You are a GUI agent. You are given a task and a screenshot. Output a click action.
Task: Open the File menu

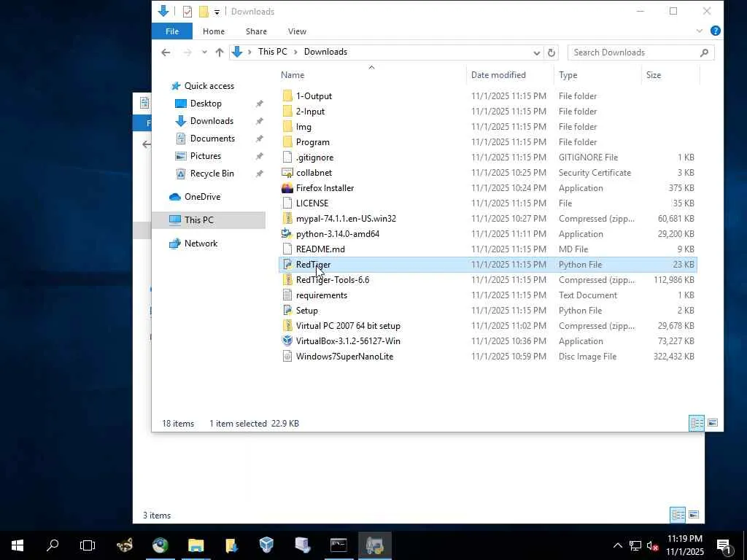[x=172, y=31]
